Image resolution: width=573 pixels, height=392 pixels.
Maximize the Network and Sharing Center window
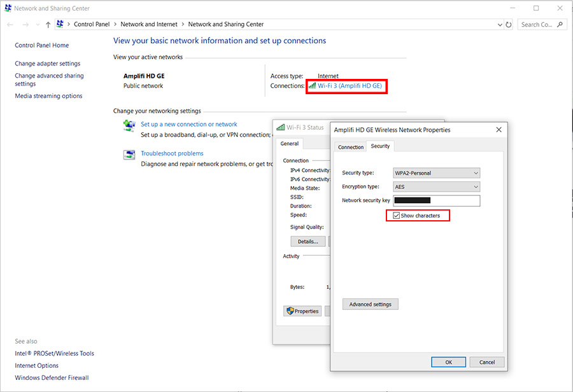tap(535, 8)
